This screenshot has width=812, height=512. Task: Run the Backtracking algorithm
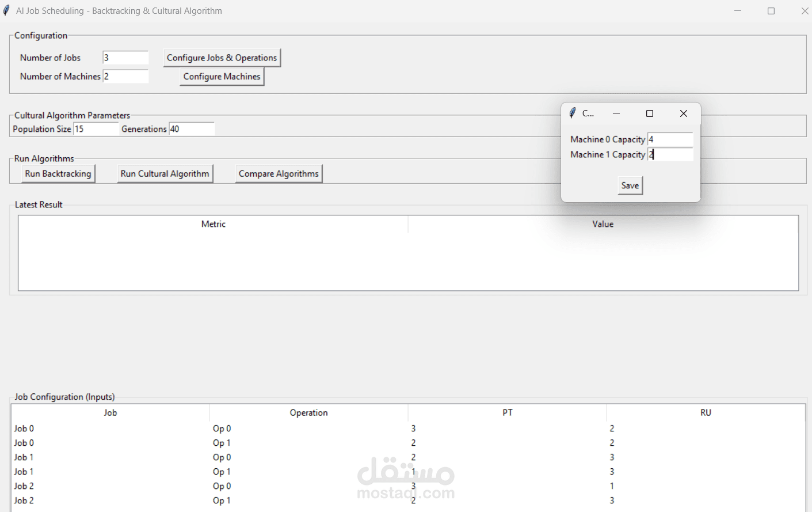(x=58, y=173)
